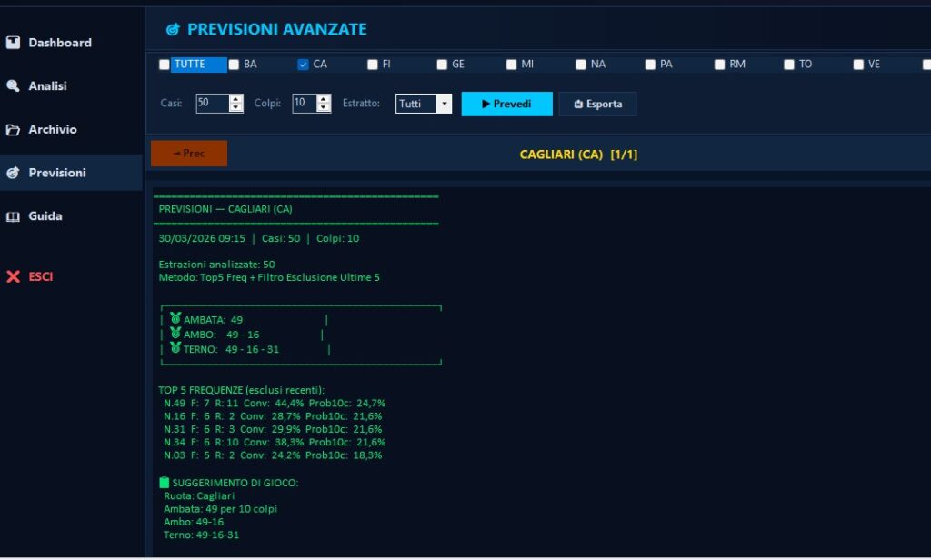Click the orange Prec navigation button
931x560 pixels.
[189, 154]
